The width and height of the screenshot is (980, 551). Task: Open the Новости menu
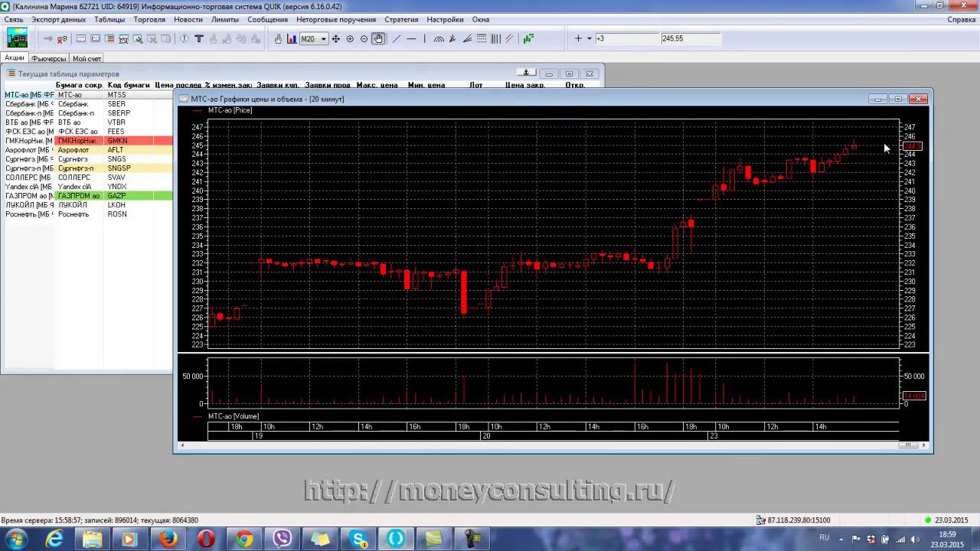click(x=188, y=20)
